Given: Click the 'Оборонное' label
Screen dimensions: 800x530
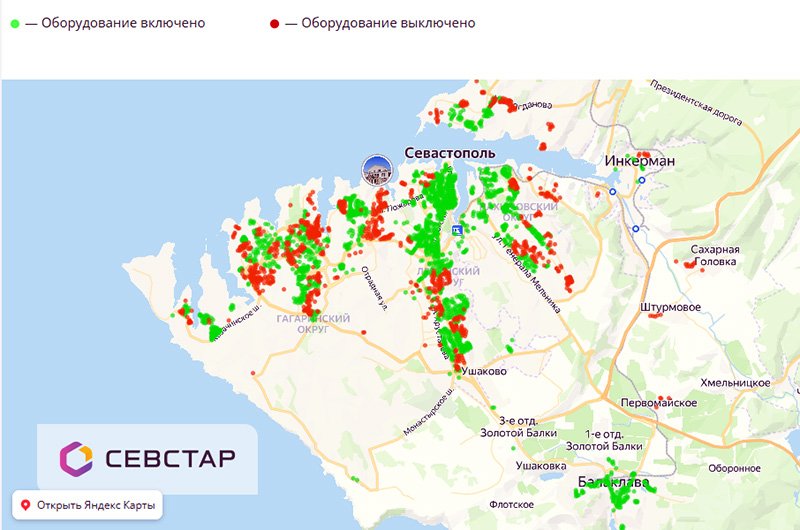Looking at the screenshot, I should pyautogui.click(x=734, y=468).
